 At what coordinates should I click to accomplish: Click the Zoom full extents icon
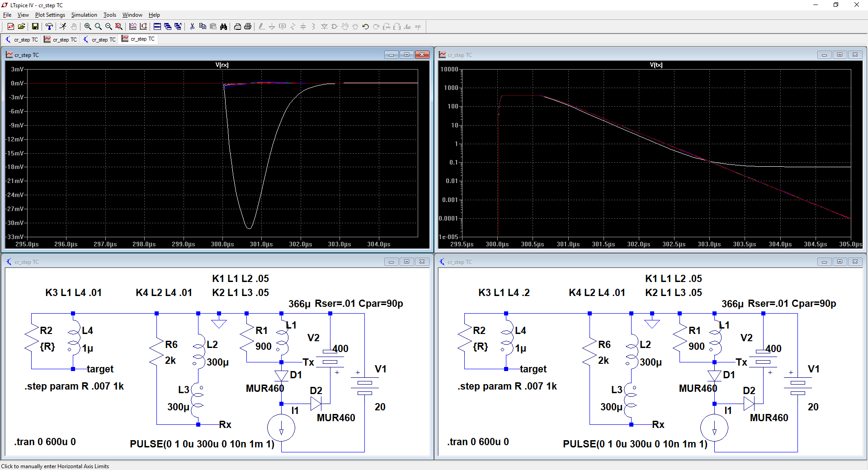pyautogui.click(x=119, y=27)
